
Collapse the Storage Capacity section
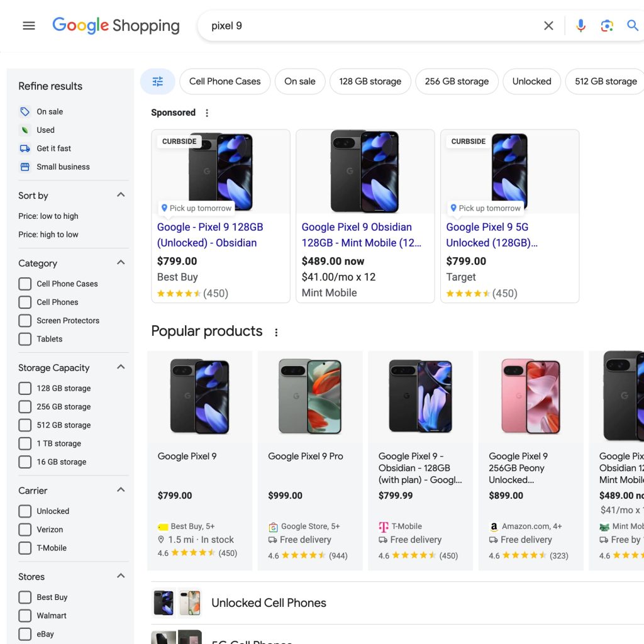tap(121, 367)
